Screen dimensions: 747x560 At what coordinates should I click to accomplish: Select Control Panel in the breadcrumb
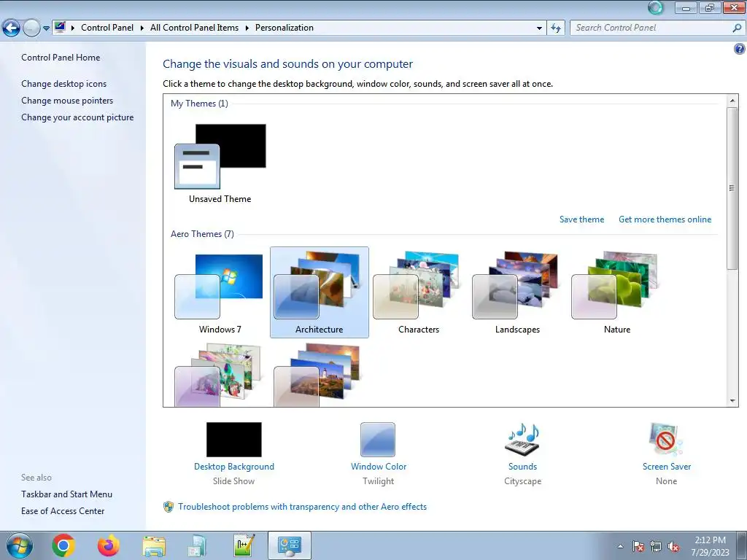107,28
